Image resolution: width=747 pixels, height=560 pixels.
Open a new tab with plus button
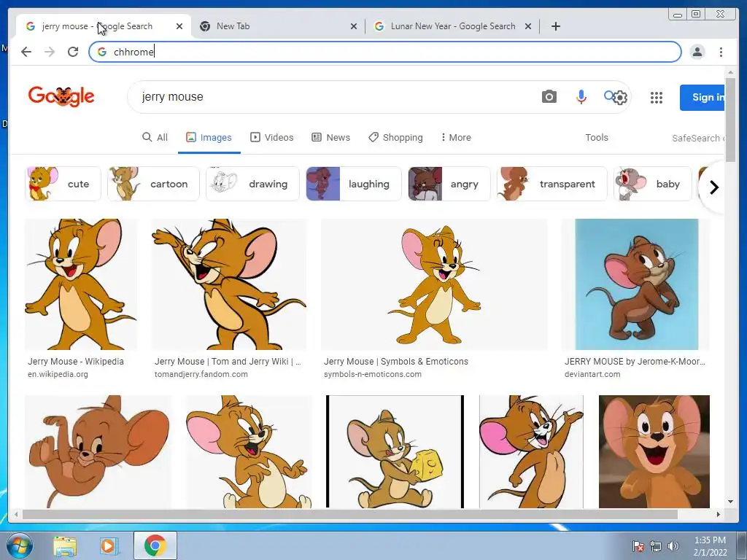click(x=555, y=26)
